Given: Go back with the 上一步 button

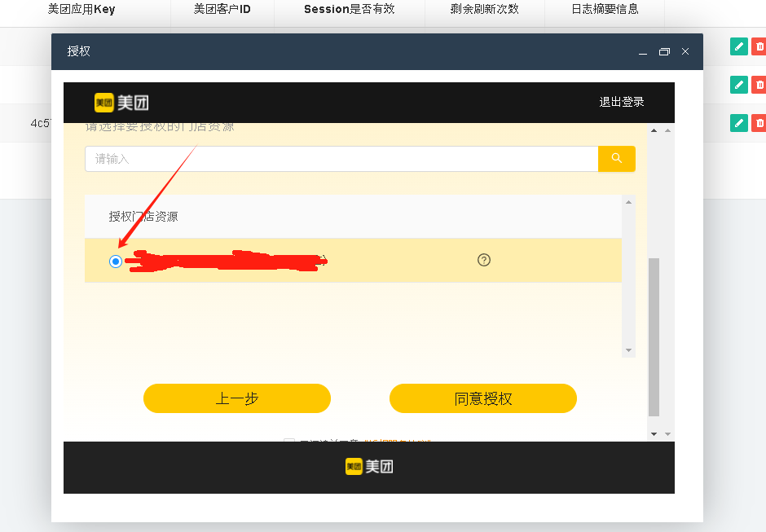Looking at the screenshot, I should (x=237, y=398).
